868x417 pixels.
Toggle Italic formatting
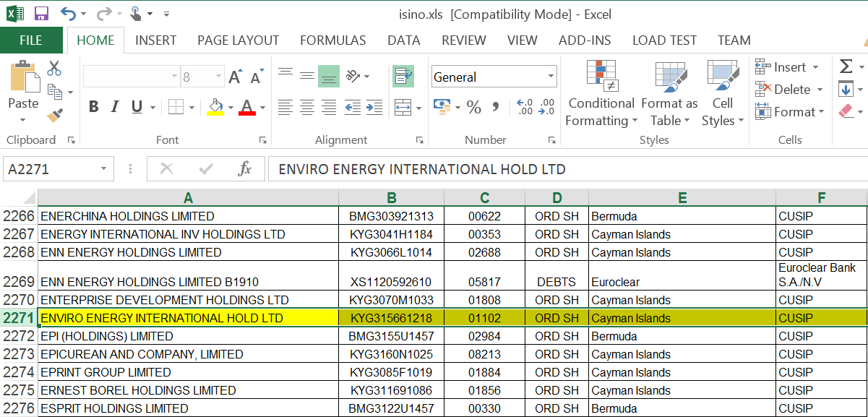click(x=114, y=108)
